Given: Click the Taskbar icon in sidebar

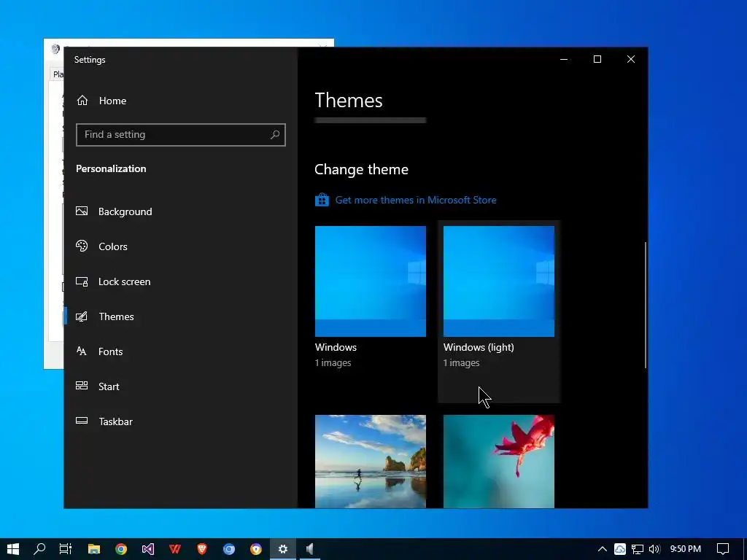Looking at the screenshot, I should 82,421.
